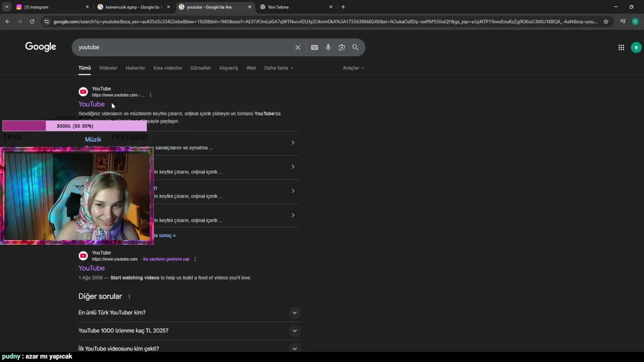This screenshot has width=644, height=362.
Task: Bookmark this page with the star icon
Action: (x=606, y=22)
